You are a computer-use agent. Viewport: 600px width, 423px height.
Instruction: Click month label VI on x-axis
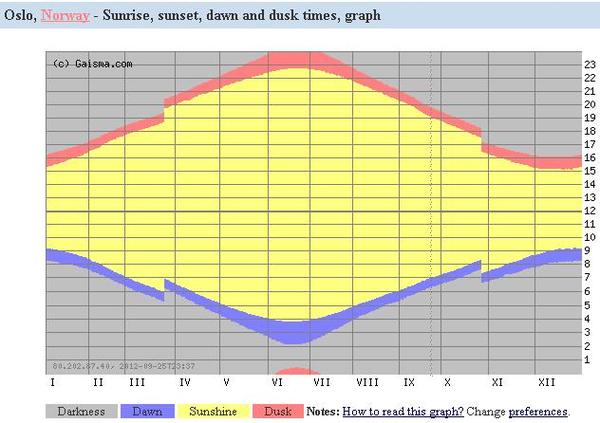pyautogui.click(x=277, y=382)
